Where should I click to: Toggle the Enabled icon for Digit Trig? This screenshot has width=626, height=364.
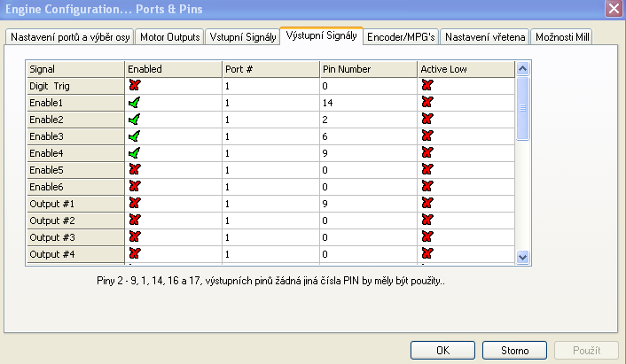(134, 86)
